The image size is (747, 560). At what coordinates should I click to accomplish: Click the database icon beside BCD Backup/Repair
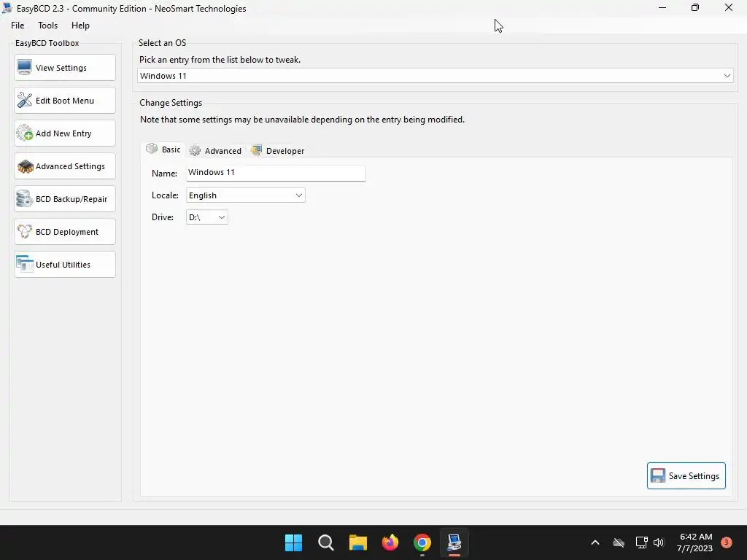pos(24,198)
